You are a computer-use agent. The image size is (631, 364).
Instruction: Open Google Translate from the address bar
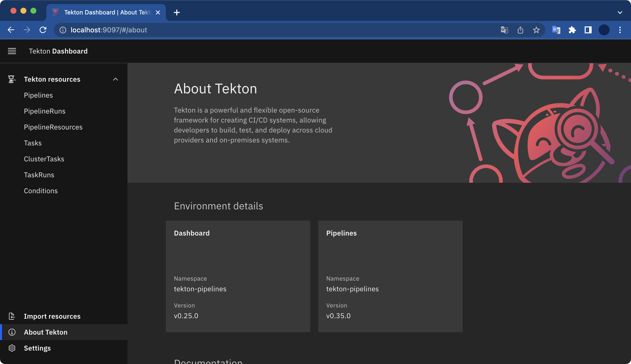point(504,30)
